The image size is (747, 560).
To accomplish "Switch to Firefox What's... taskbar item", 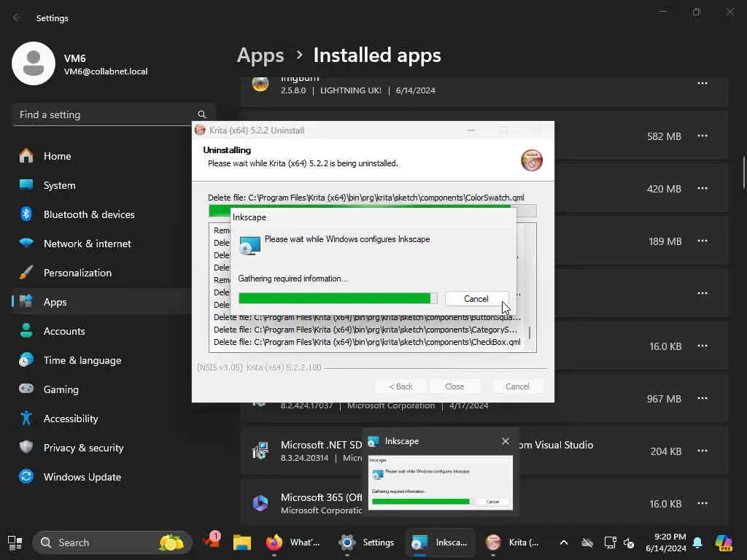I will 293,542.
